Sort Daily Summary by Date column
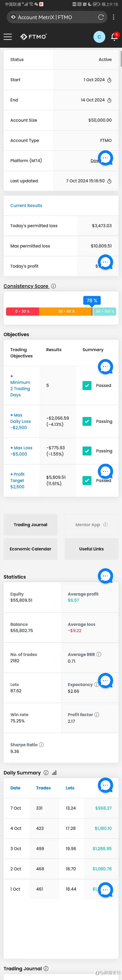122x980 pixels. [15, 788]
